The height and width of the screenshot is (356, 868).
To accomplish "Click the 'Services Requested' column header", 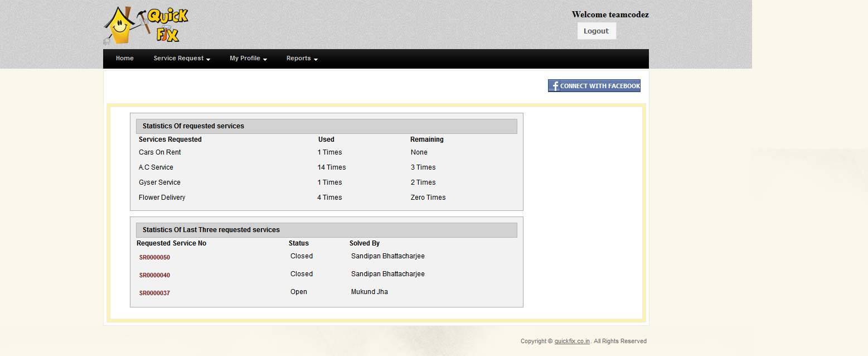I will 170,139.
